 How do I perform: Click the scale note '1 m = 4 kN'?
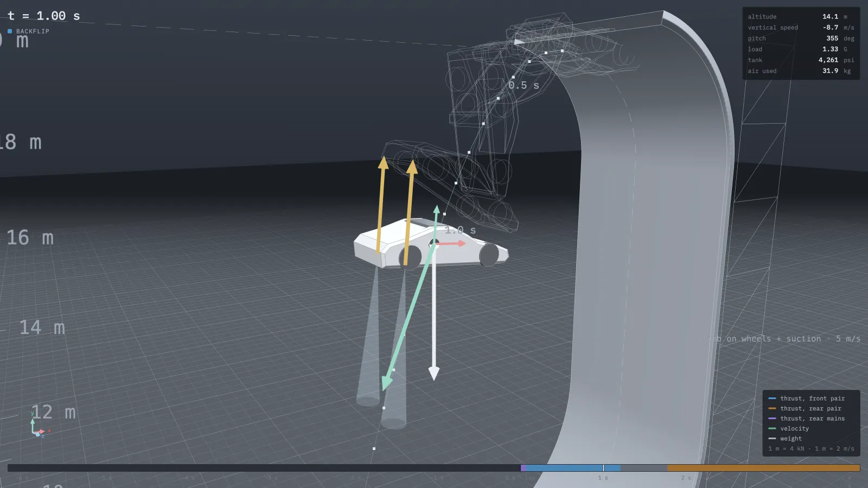(786, 448)
